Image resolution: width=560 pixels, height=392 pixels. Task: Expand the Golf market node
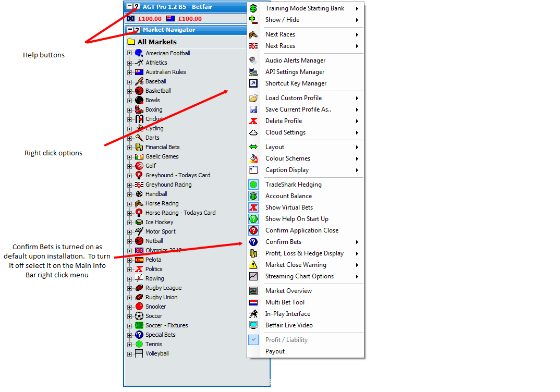129,166
